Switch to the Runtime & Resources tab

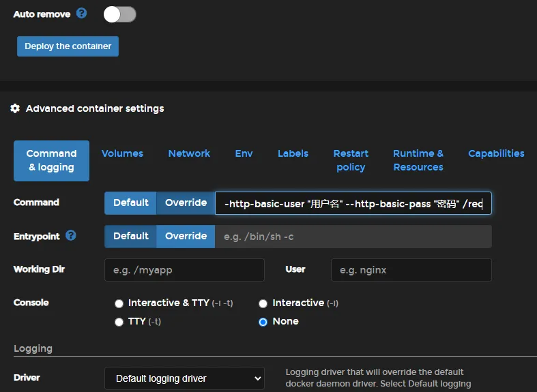pos(418,160)
